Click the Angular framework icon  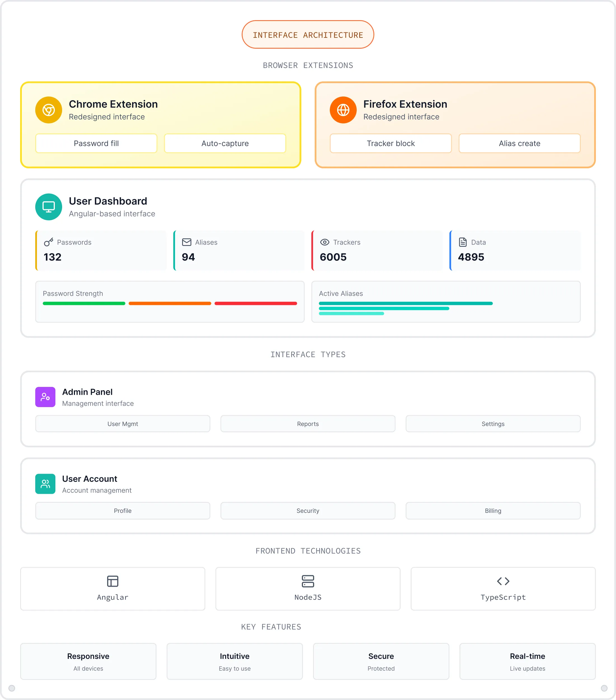pyautogui.click(x=113, y=581)
